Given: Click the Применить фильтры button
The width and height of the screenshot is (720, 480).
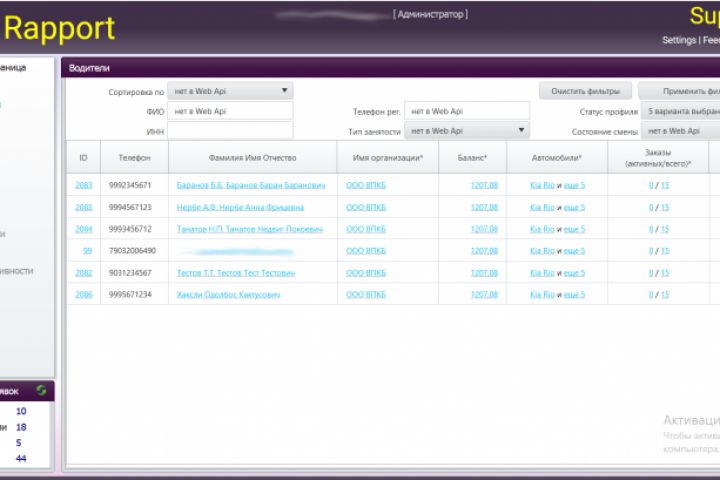Looking at the screenshot, I should point(680,91).
